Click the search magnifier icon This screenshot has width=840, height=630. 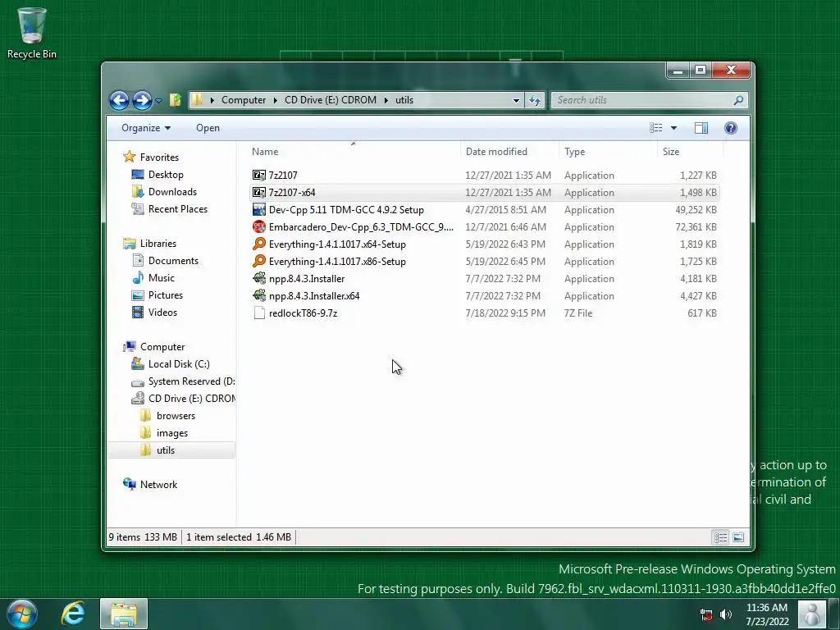(x=738, y=100)
